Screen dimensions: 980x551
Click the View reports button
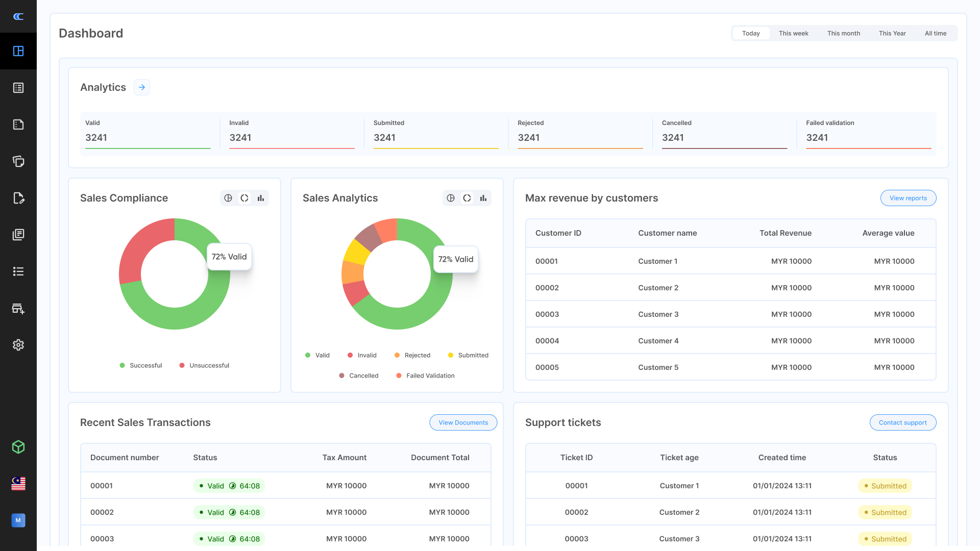908,198
